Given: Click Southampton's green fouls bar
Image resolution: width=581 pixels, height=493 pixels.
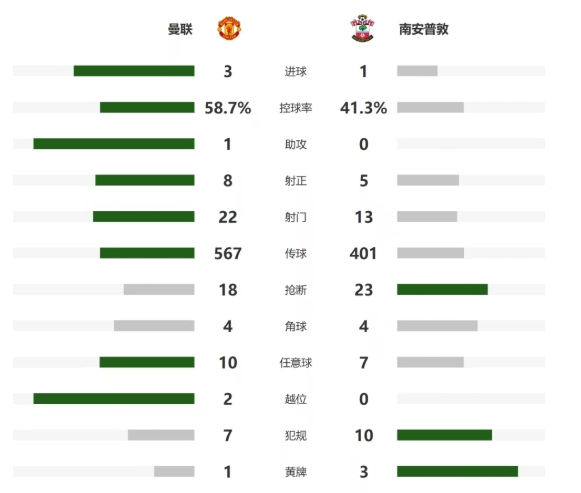Looking at the screenshot, I should (445, 435).
